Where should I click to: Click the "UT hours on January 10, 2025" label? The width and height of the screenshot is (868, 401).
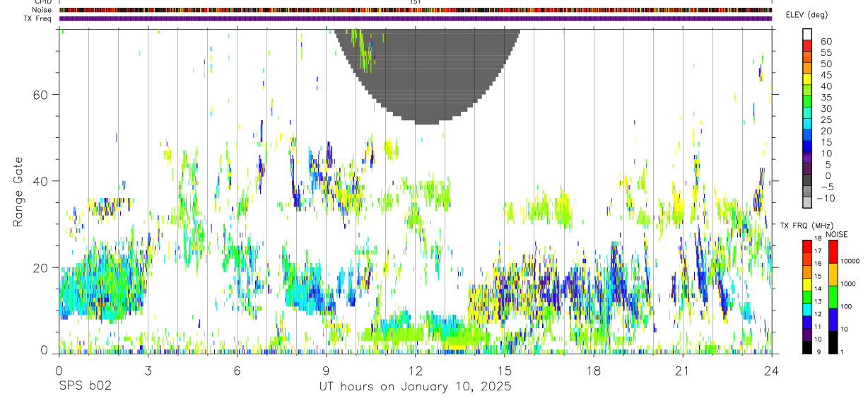[x=415, y=387]
